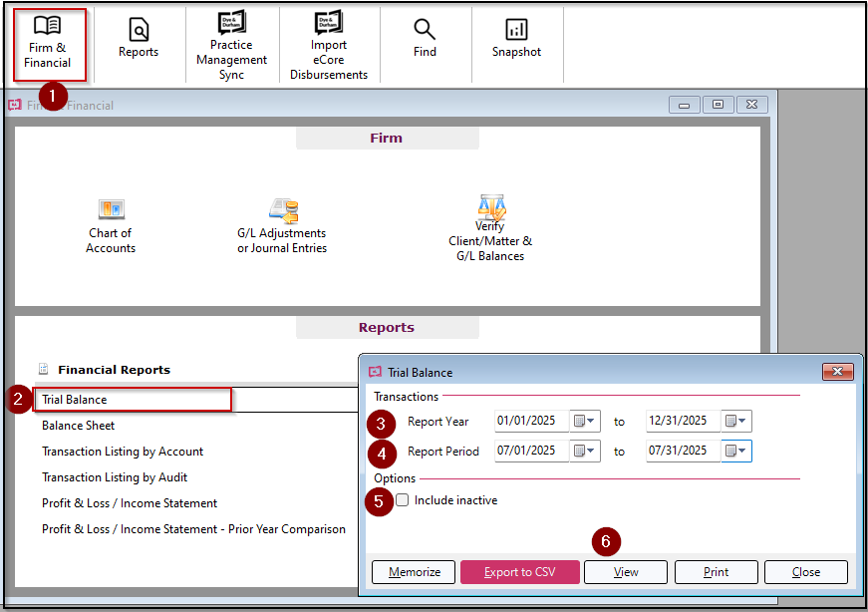Open the Firm & Financial module
This screenshot has width=868, height=612.
click(x=49, y=40)
